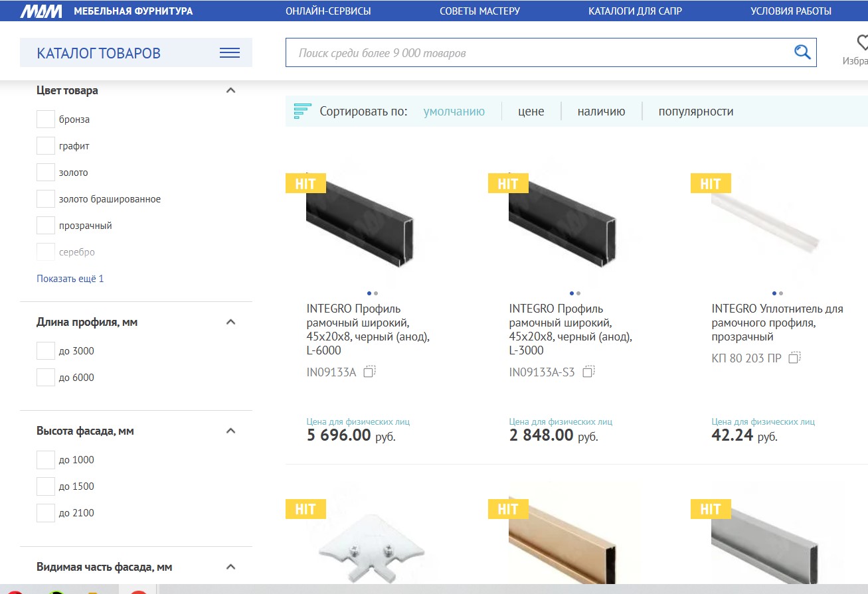This screenshot has height=594, width=868.
Task: Collapse the Длина профиля filter section
Action: click(230, 322)
